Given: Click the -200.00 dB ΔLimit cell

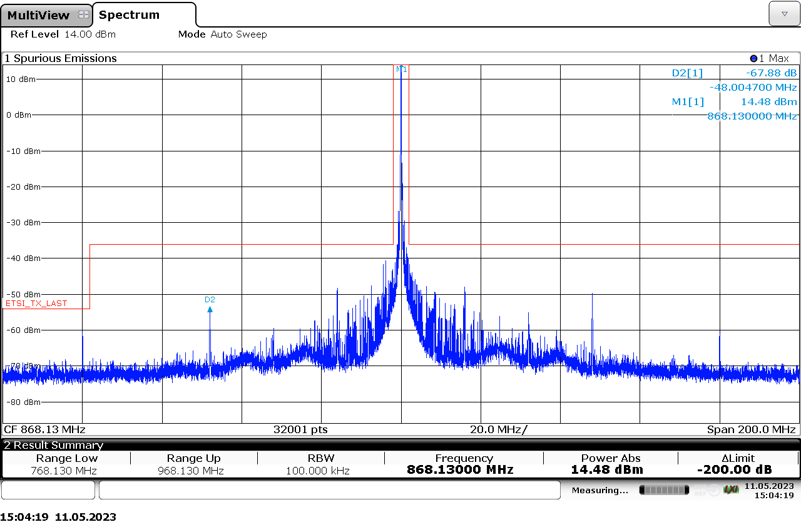Looking at the screenshot, I should pos(734,470).
